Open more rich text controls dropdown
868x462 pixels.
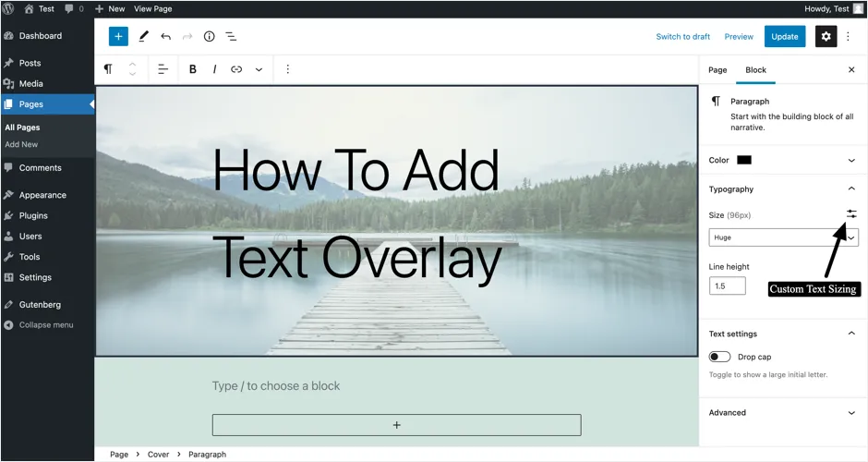point(259,69)
